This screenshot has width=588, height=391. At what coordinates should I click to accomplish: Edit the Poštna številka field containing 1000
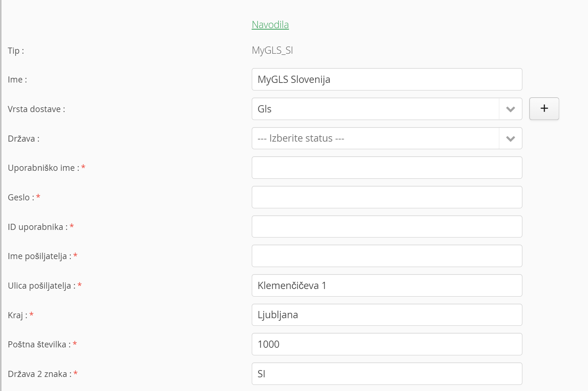tap(387, 344)
